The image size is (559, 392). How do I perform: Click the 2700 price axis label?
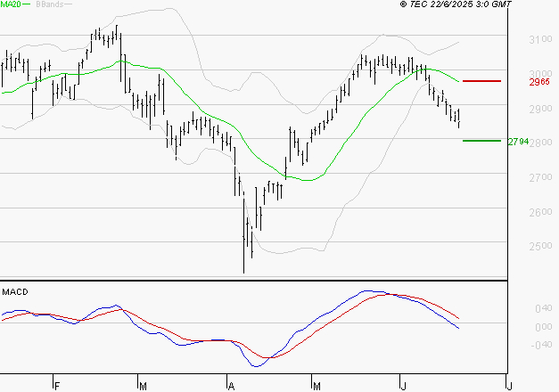pyautogui.click(x=540, y=177)
